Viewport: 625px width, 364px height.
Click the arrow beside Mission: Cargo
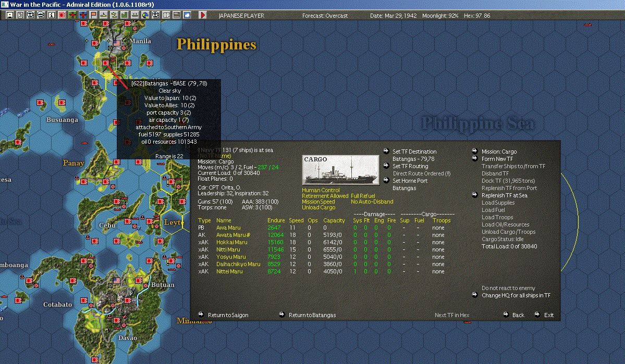(x=475, y=151)
